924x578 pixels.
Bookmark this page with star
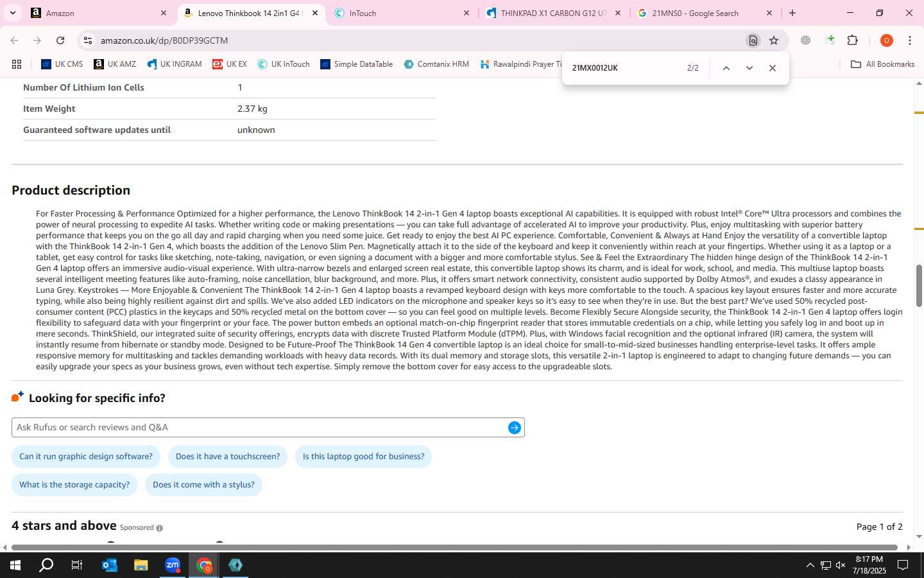(774, 40)
